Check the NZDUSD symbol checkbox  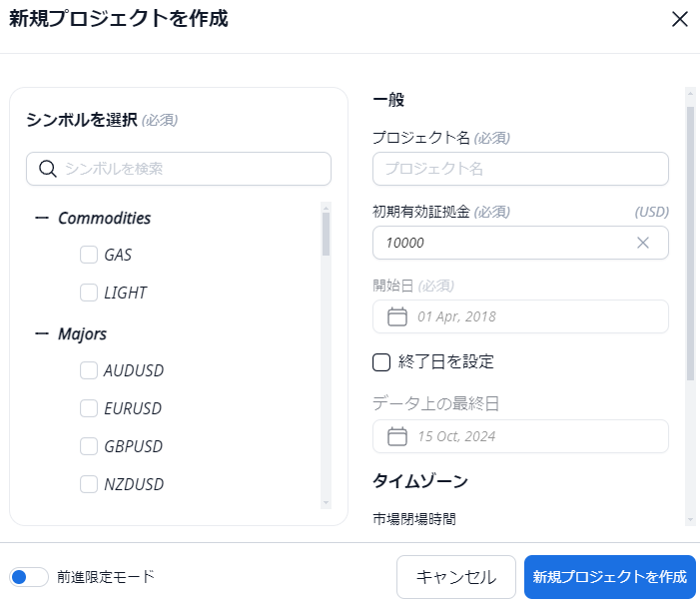89,484
